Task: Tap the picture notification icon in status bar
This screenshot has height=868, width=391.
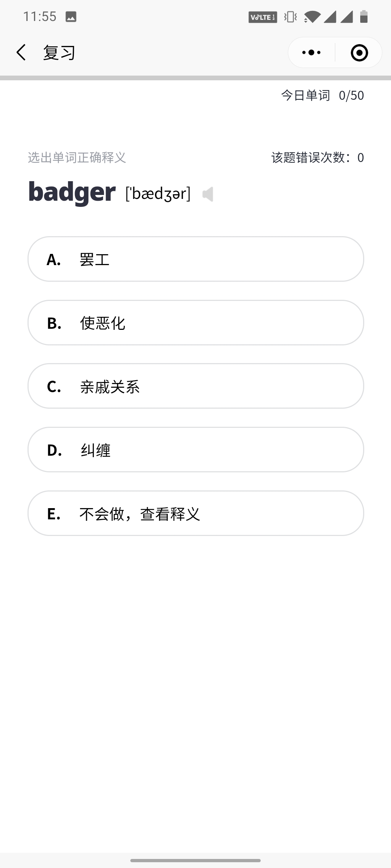Action: pyautogui.click(x=71, y=17)
